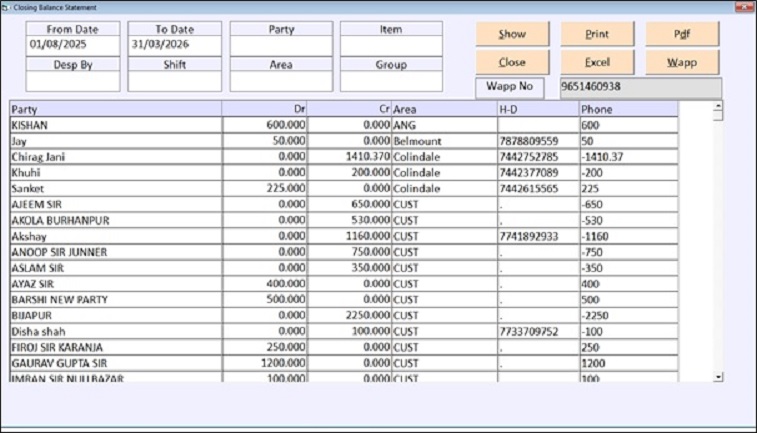Select the Jay party cell

[116, 141]
